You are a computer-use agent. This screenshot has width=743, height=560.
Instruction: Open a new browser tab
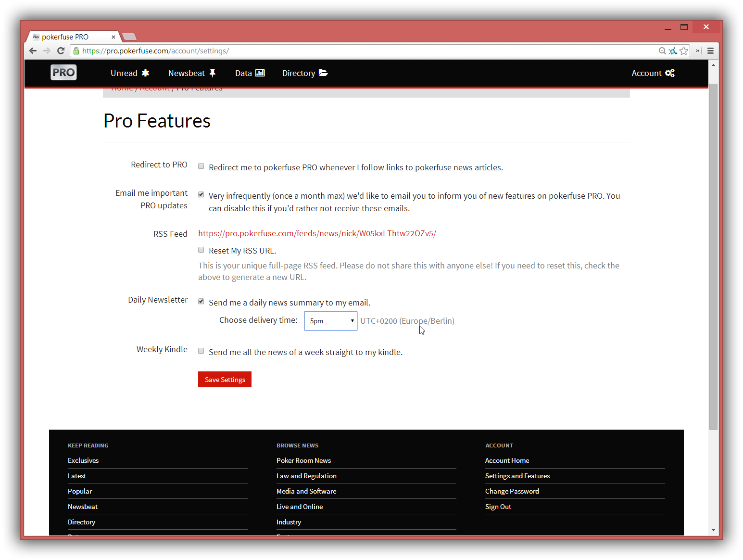[129, 37]
